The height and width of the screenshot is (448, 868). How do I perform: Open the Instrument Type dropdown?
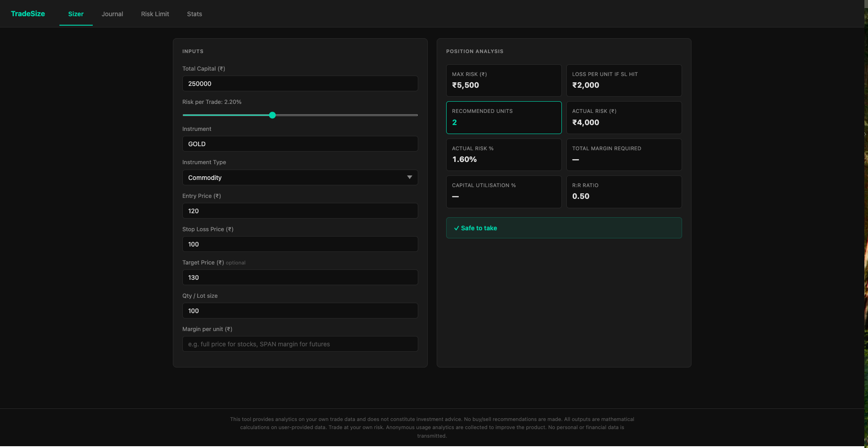[299, 177]
